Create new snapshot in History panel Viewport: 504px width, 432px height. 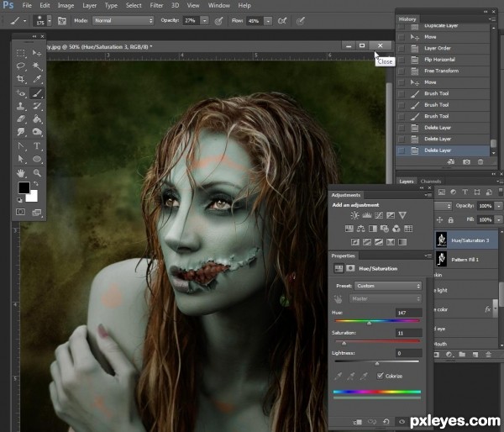tap(466, 162)
